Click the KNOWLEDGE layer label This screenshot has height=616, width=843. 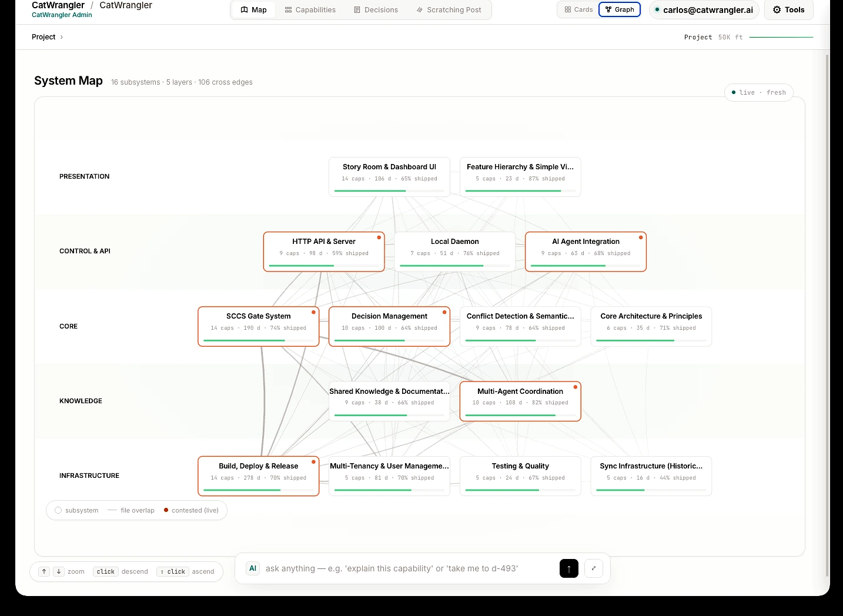81,401
